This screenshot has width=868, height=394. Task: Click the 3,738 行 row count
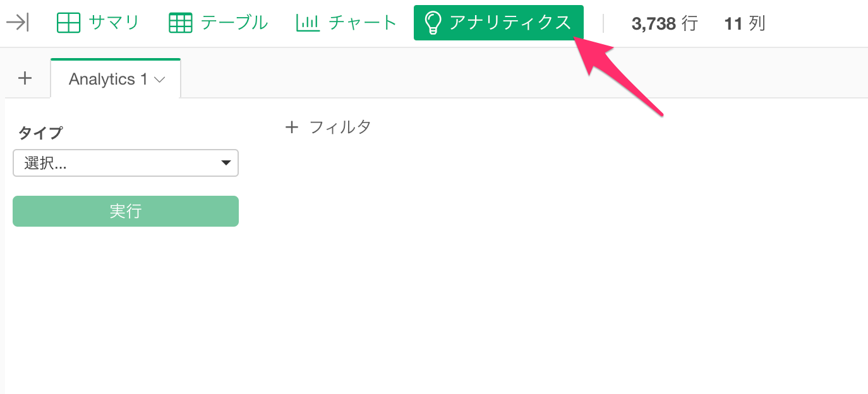tap(664, 24)
